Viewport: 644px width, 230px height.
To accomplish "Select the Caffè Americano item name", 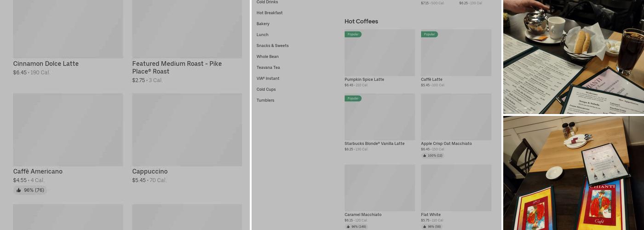I will [x=38, y=172].
